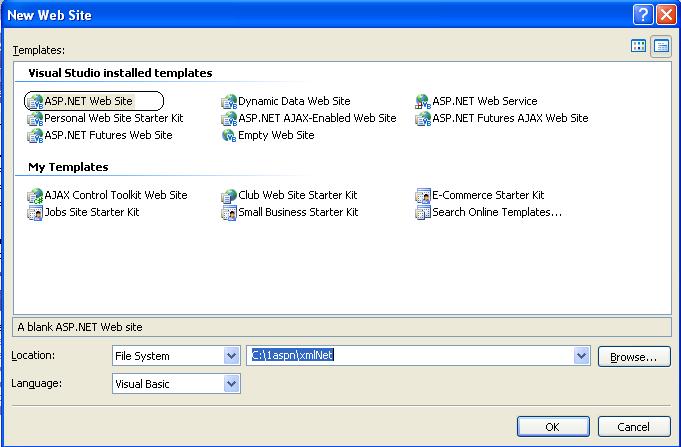Click the 'Jobs Site Starter Kit' label
The width and height of the screenshot is (681, 447).
[92, 212]
